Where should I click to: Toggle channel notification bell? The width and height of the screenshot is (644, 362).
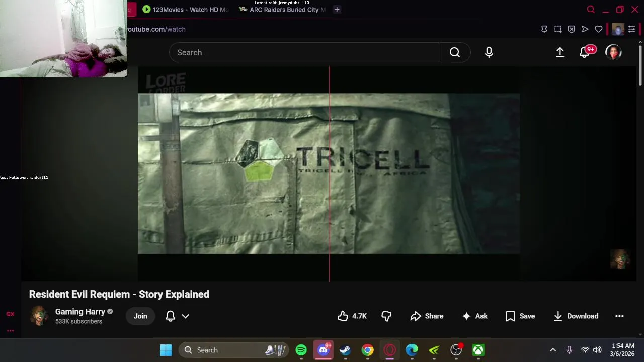171,316
